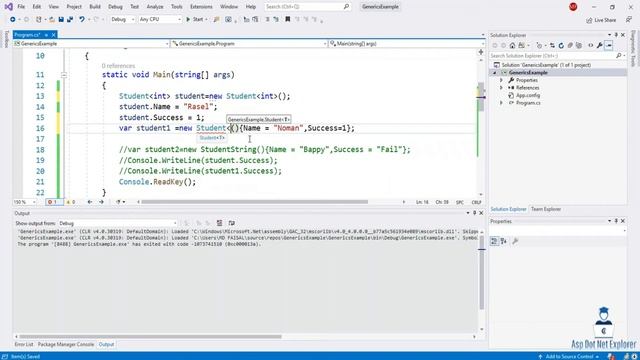Collapse the GenericsExample project node
640x360 pixels.
[x=495, y=73]
